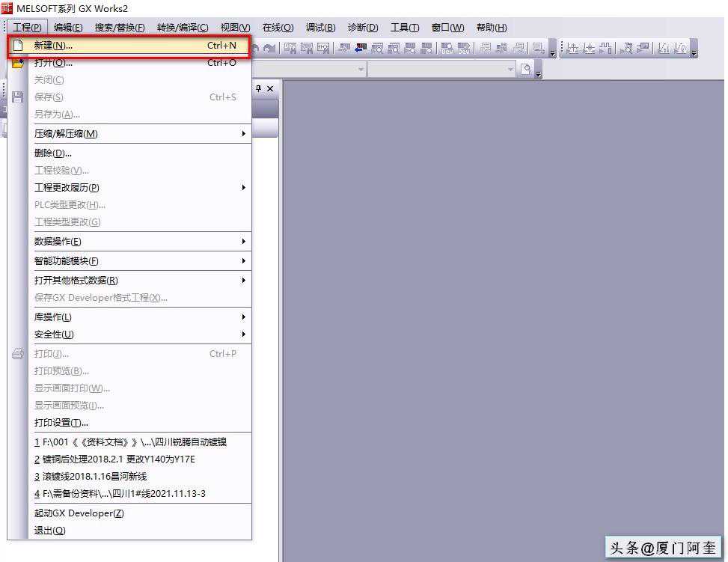Click the yellow folder icon beside 打开(O)
Image resolution: width=728 pixels, height=562 pixels.
[18, 63]
